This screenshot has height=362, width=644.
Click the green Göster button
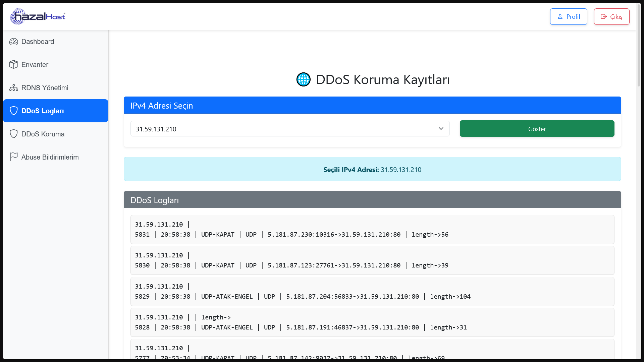537,129
